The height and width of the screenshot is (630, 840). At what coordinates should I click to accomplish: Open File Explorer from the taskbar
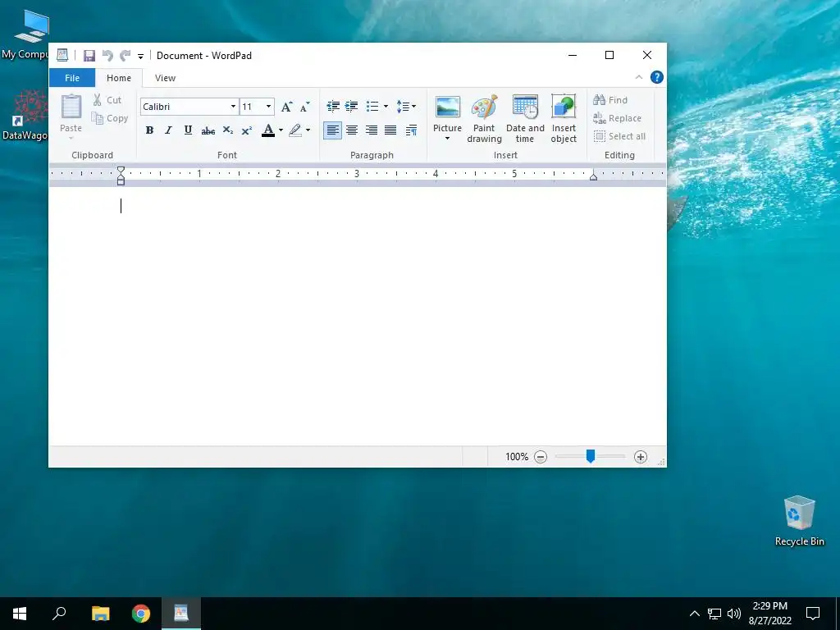(x=100, y=614)
